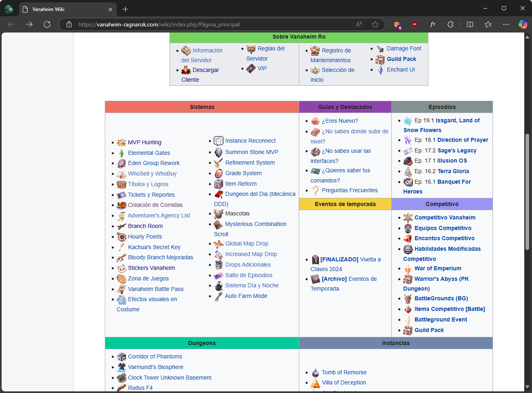Open the Clock Tower Unknown Basement link
The width and height of the screenshot is (532, 393).
(x=169, y=378)
